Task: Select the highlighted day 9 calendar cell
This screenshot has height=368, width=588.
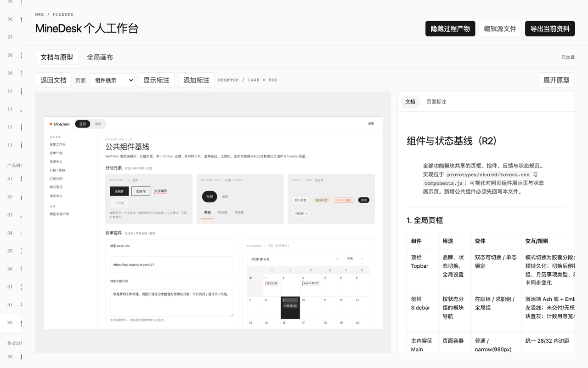Action: [290, 308]
